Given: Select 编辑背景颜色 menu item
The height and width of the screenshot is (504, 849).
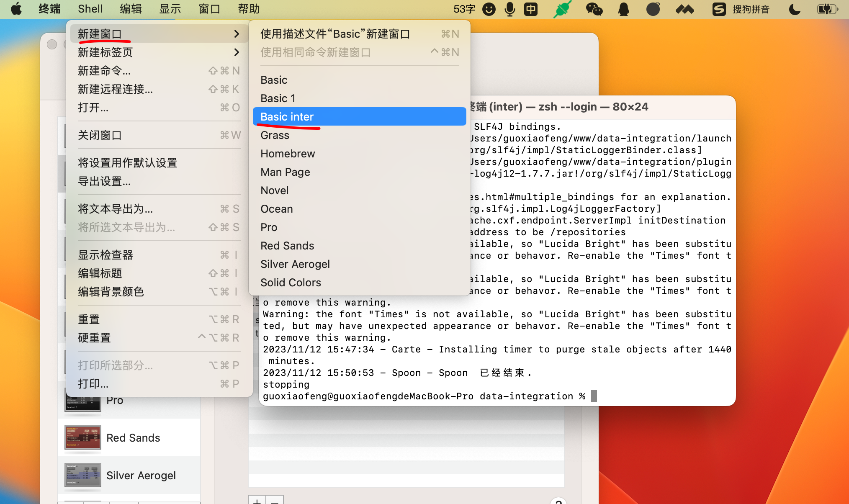Looking at the screenshot, I should click(x=111, y=292).
